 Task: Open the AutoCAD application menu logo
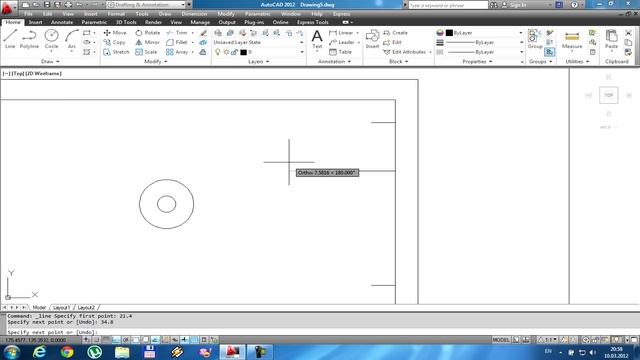tap(8, 7)
